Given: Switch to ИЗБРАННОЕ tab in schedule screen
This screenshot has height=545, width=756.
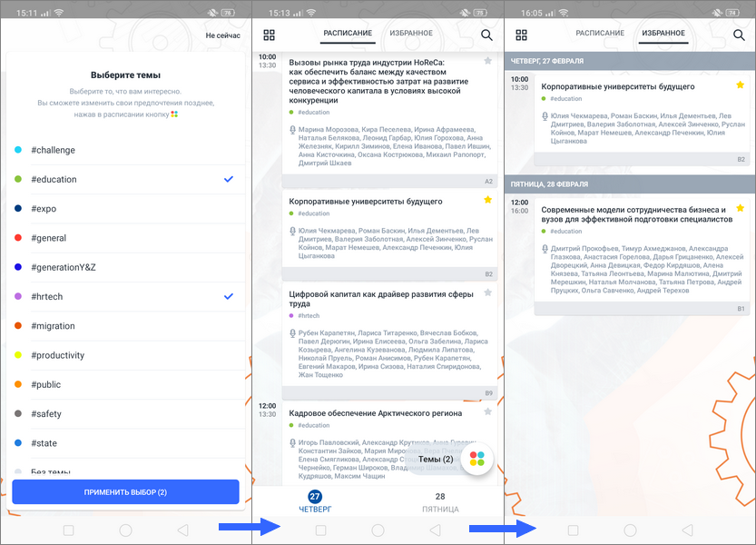Looking at the screenshot, I should pyautogui.click(x=411, y=33).
